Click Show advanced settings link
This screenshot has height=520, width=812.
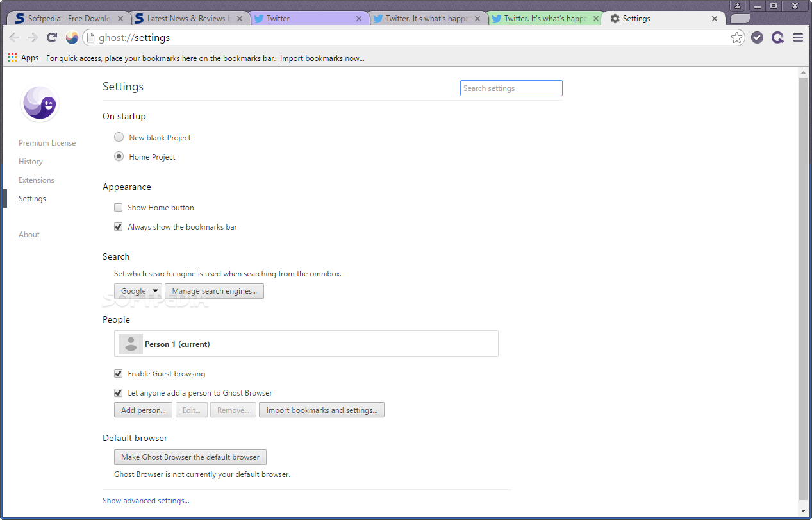[146, 501]
